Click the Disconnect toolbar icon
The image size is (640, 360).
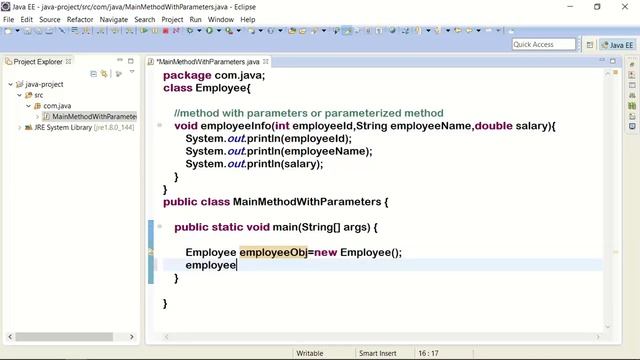(176, 31)
